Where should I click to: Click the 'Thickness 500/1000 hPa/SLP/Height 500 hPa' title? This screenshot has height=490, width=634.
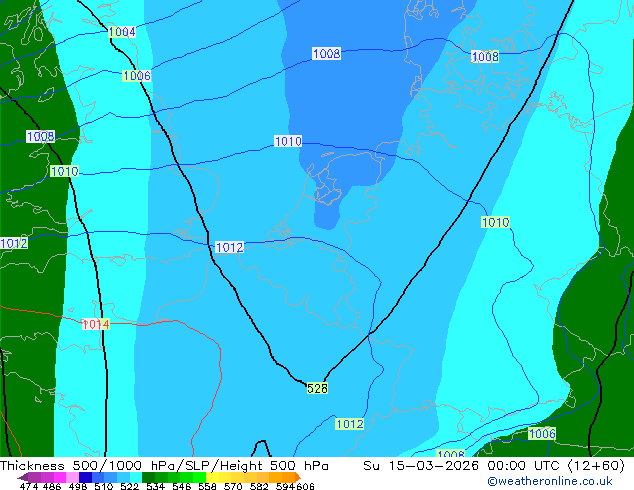[164, 465]
